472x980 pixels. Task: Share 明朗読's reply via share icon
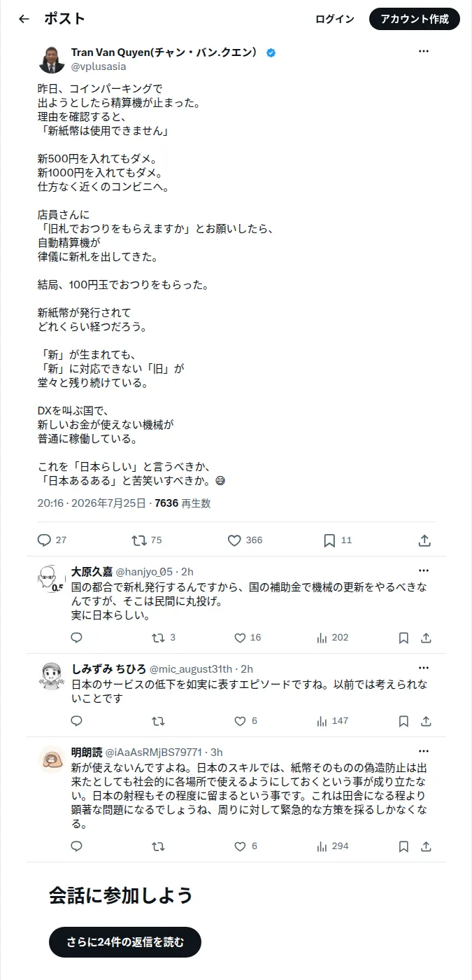click(x=426, y=846)
